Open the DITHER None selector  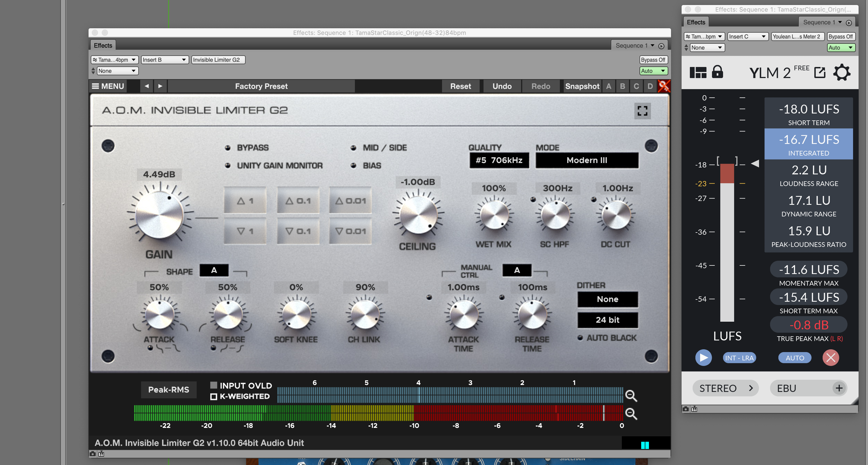[607, 299]
